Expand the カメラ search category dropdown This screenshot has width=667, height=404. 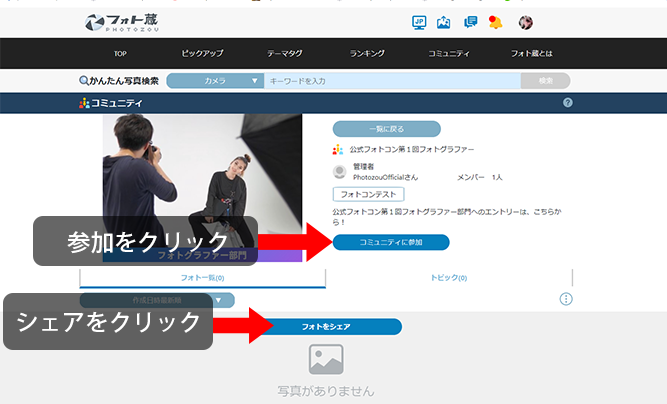pos(215,81)
